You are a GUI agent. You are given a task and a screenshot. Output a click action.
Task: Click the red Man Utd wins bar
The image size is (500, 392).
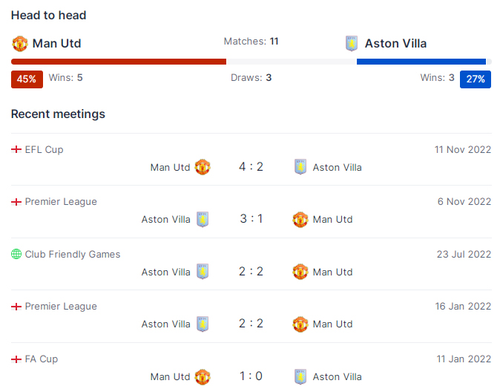[x=119, y=62]
